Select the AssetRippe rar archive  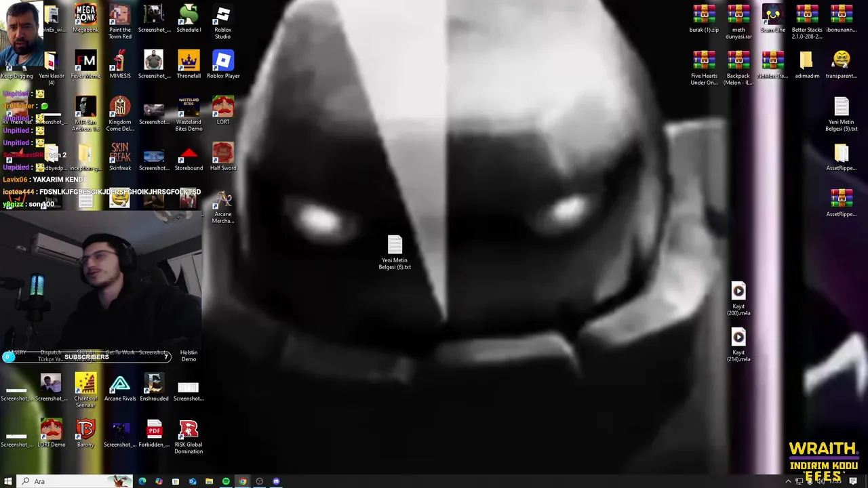tap(842, 203)
